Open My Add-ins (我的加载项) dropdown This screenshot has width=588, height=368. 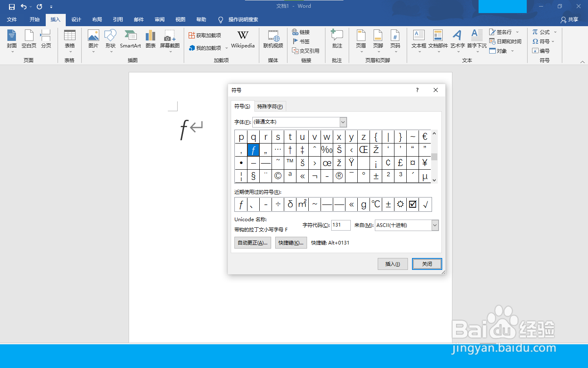point(208,48)
